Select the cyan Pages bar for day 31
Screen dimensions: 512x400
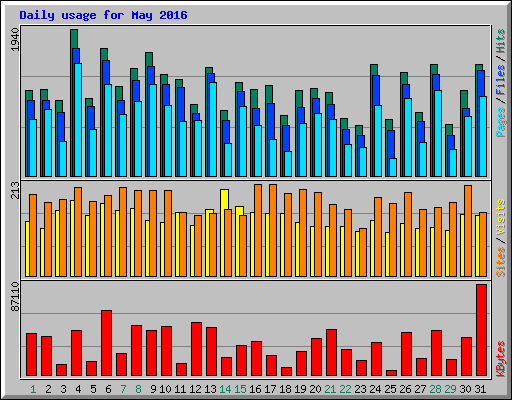point(483,136)
